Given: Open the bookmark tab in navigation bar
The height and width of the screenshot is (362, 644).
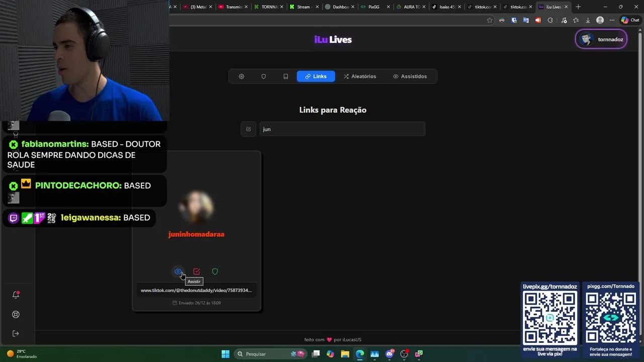Looking at the screenshot, I should (286, 76).
